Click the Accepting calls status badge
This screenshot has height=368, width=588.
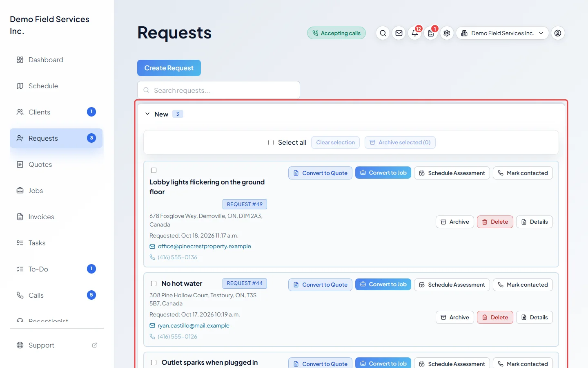[x=336, y=33]
